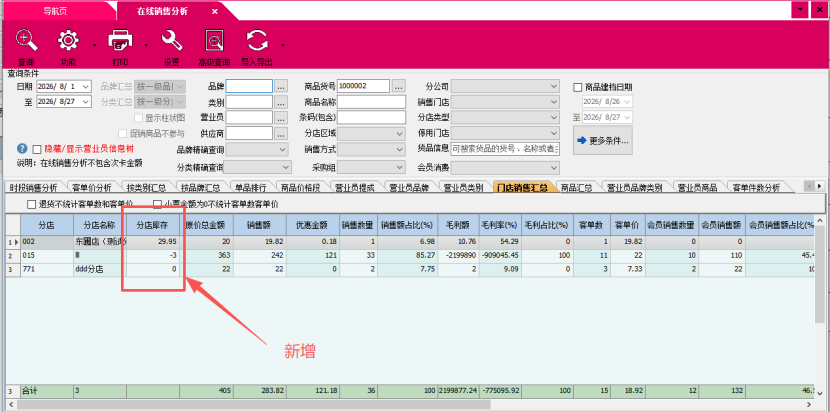Screen dimensions: 830x412
Task: Open the 日期 start date dropdown
Action: point(86,86)
